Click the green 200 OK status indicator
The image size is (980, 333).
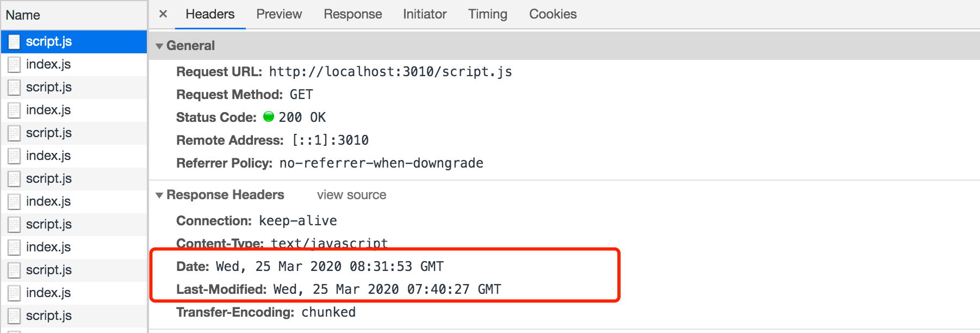click(x=269, y=117)
